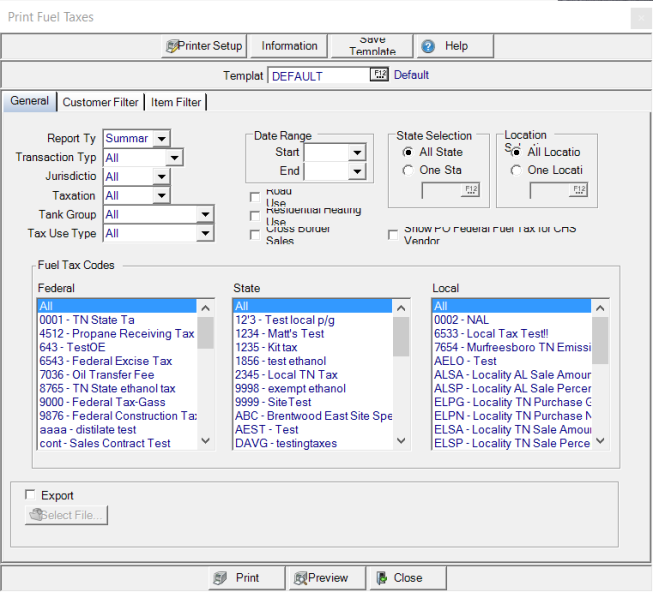Switch to the Customer Filter tab
This screenshot has height=592, width=653.
pos(100,102)
